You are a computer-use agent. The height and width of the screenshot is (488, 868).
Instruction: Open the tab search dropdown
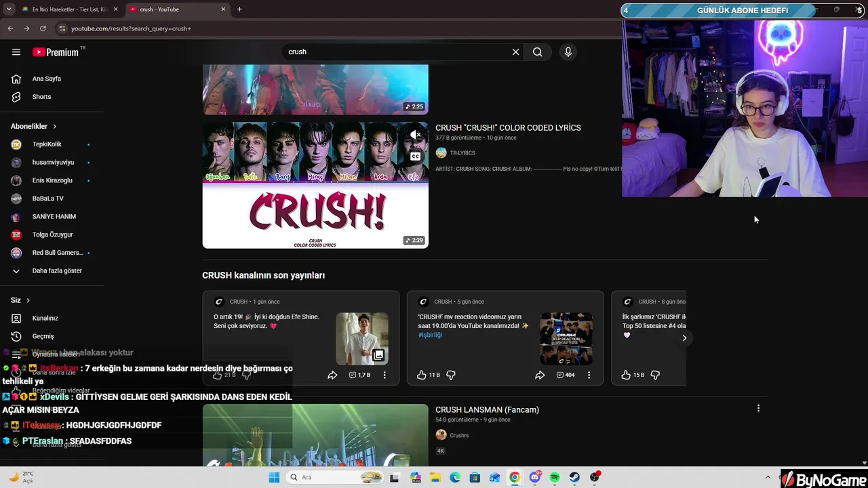[9, 9]
